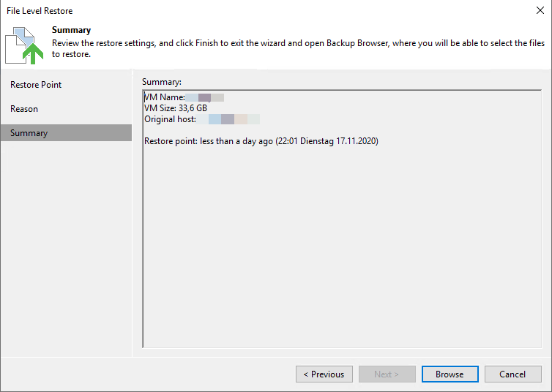The height and width of the screenshot is (392, 552).
Task: Click Browse to open Backup Browser
Action: 450,374
